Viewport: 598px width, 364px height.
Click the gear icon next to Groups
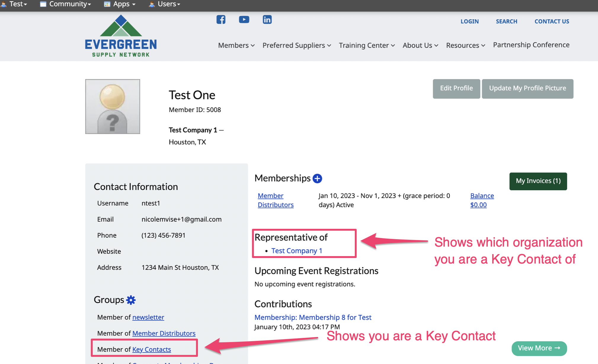point(131,300)
